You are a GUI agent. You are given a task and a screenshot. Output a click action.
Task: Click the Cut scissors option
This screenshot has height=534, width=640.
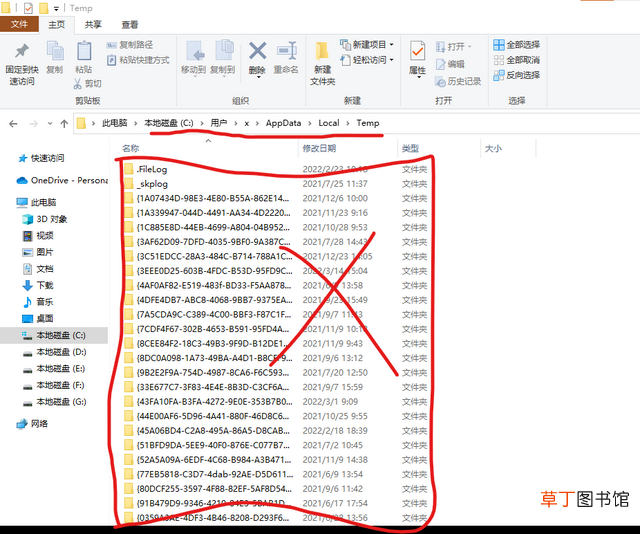pos(87,84)
